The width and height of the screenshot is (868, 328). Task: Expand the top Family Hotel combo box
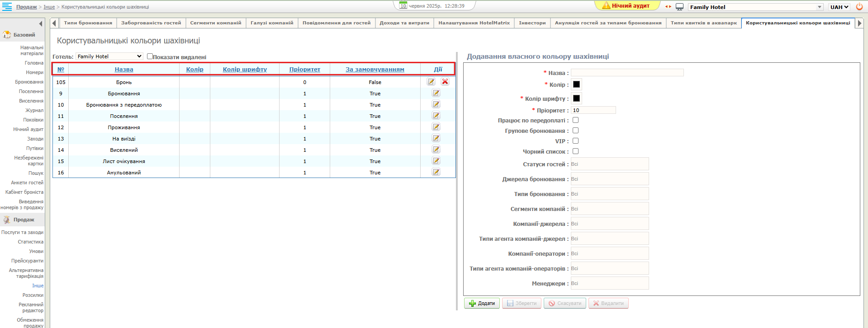tap(819, 7)
